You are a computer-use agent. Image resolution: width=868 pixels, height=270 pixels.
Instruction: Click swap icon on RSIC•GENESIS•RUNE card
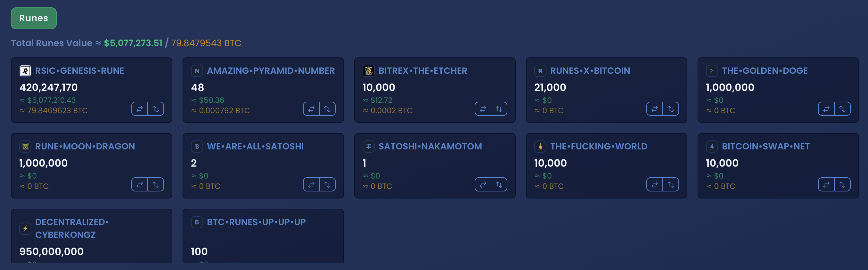pyautogui.click(x=140, y=109)
